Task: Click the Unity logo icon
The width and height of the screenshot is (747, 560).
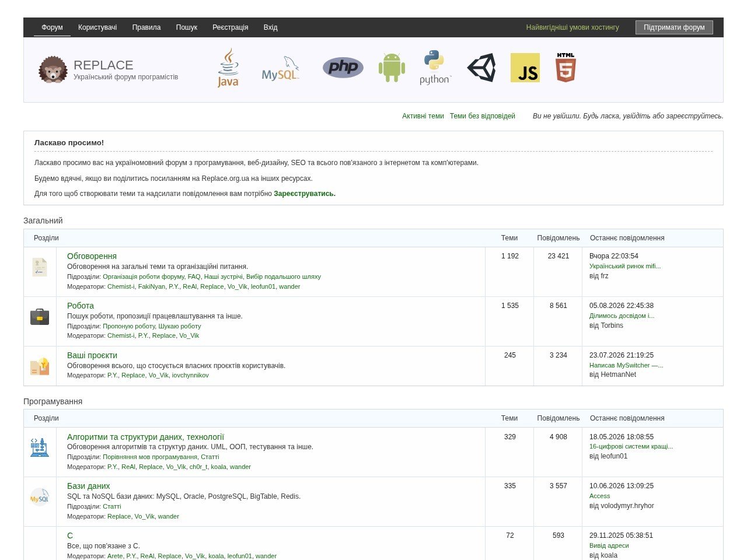Action: [x=481, y=68]
